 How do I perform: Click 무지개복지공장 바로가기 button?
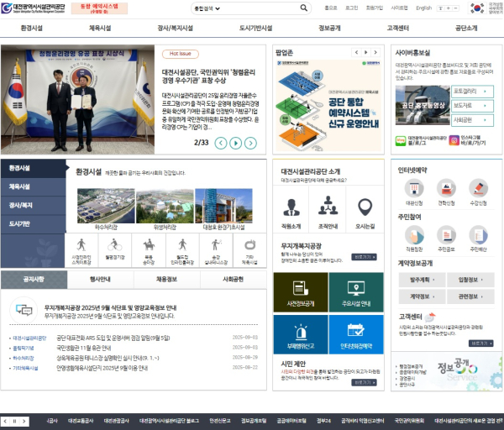click(364, 257)
